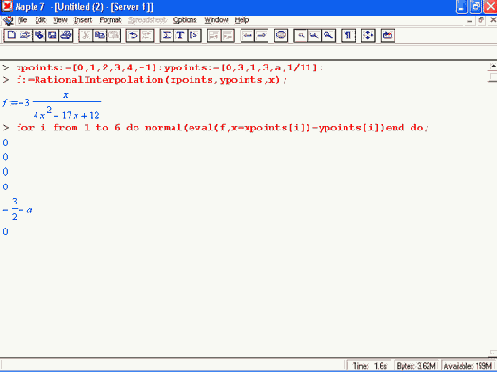This screenshot has width=497, height=372.
Task: Click the resize window to fill icon
Action: (368, 35)
